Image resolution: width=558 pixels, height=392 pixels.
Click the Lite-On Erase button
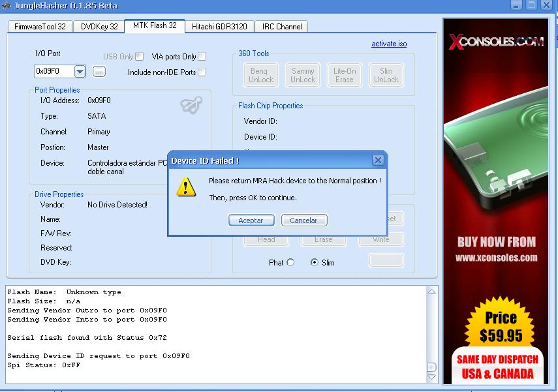click(x=345, y=75)
